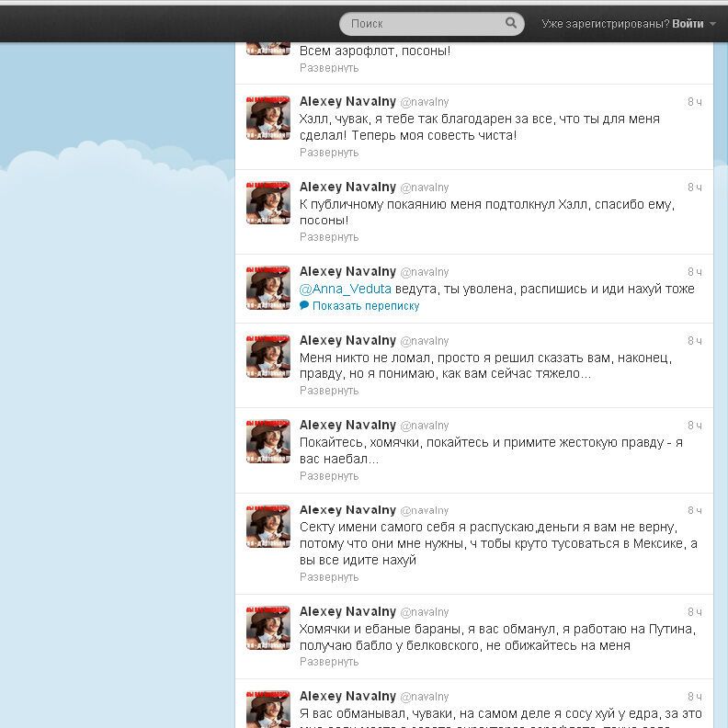
Task: Click the avatar on the "Меня никто не ломал" tweet
Action: pos(268,357)
